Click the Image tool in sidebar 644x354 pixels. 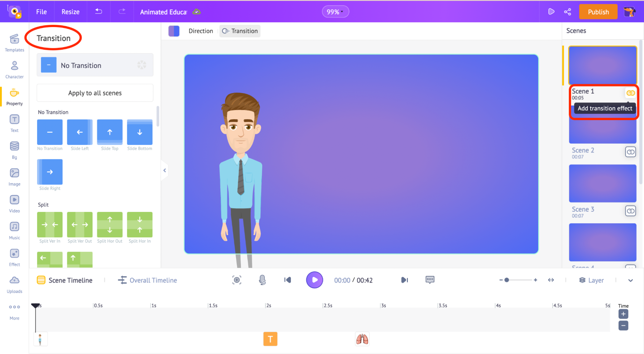pos(14,177)
